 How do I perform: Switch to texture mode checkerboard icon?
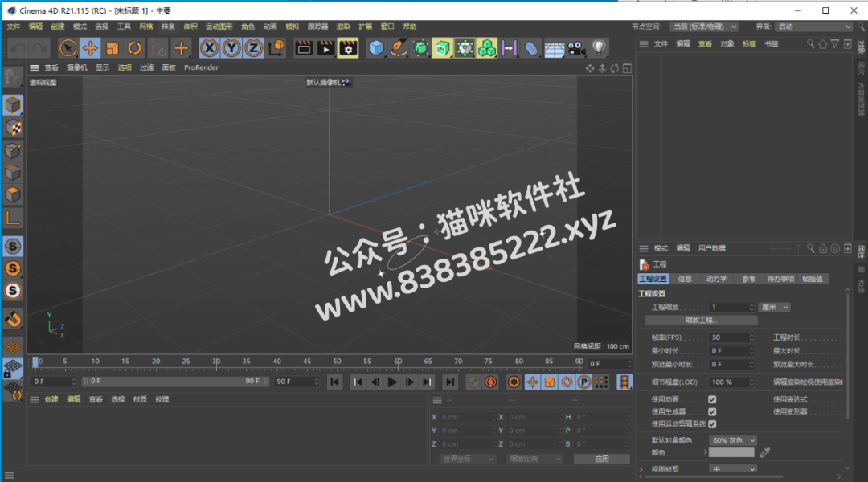pos(13,128)
